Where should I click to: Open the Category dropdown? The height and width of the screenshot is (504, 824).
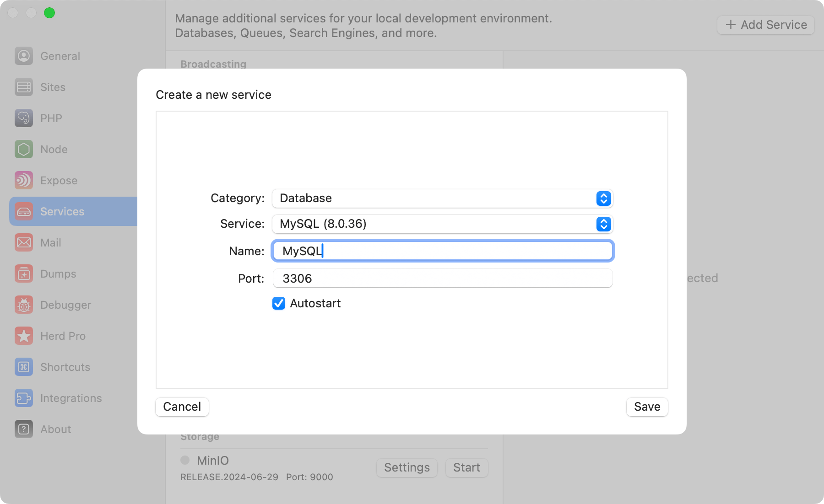603,198
